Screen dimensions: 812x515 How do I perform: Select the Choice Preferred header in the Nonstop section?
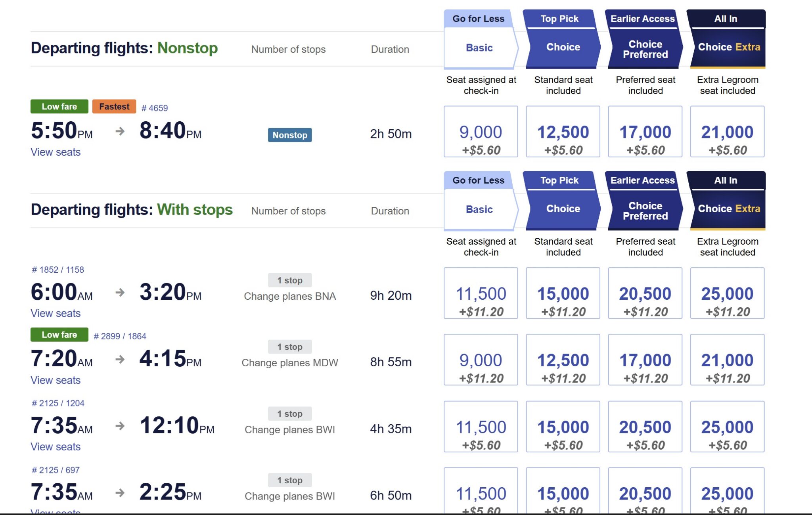click(x=645, y=49)
